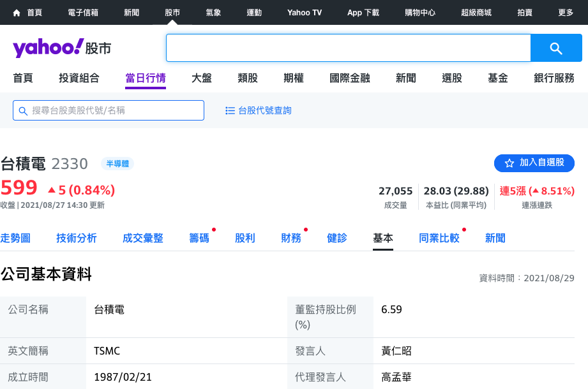Switch to the 同業比較 tab

439,238
